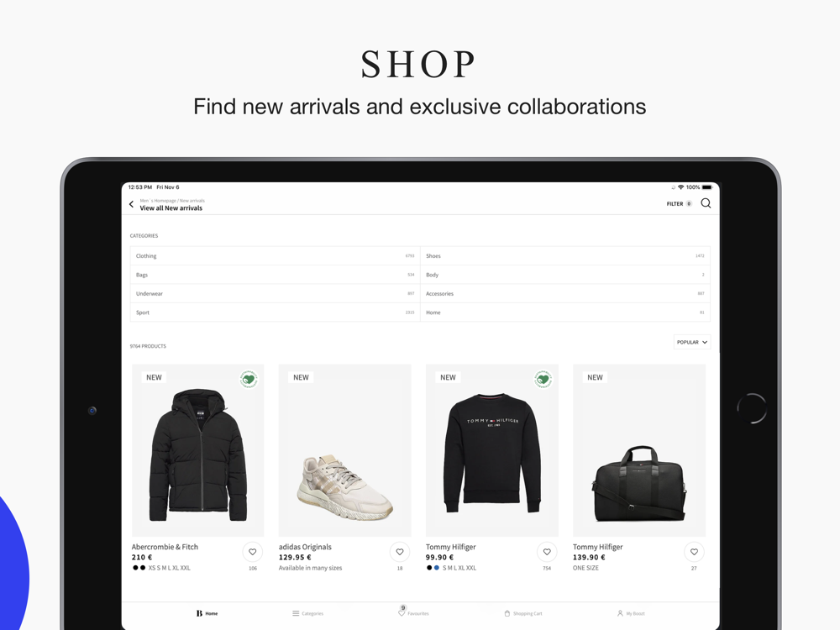Expand the Clothing category
This screenshot has height=630, width=840.
click(275, 255)
